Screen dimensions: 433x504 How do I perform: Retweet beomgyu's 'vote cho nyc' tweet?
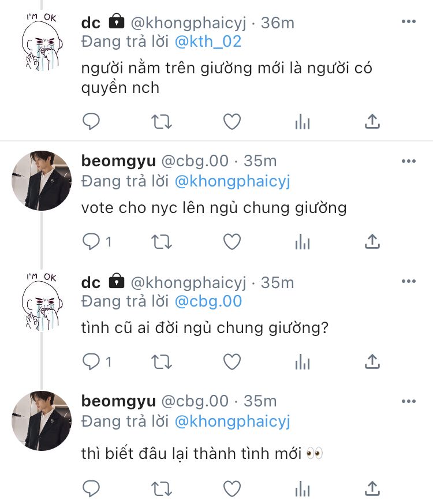(x=162, y=242)
